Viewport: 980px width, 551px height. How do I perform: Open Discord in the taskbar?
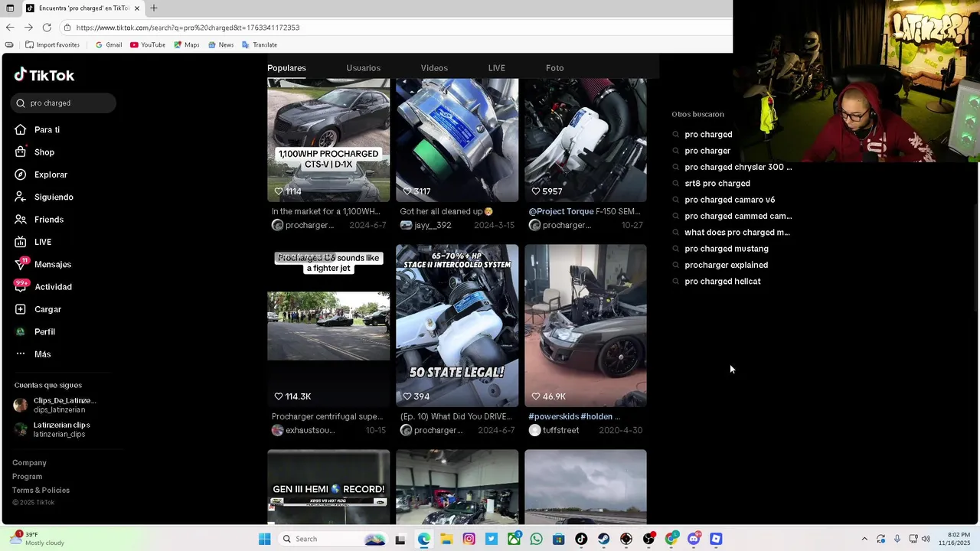coord(694,539)
